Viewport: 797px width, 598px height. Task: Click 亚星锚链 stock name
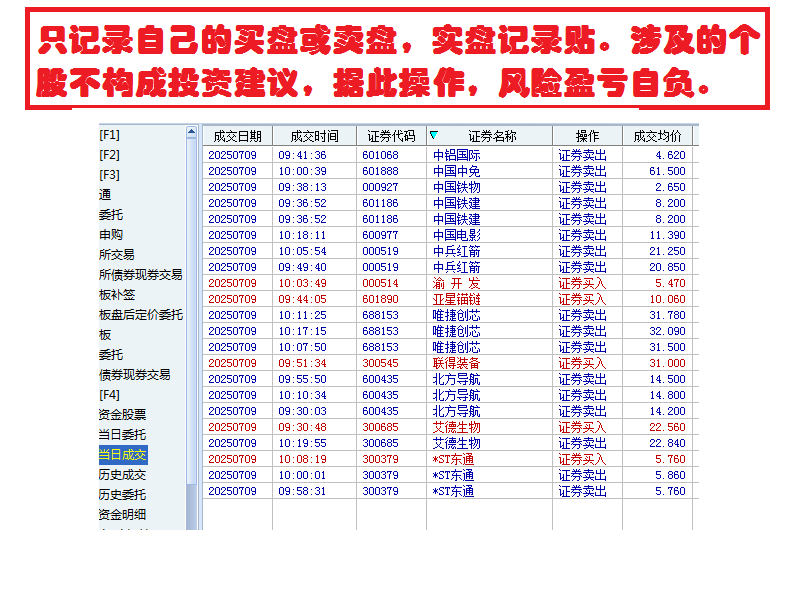coord(456,300)
